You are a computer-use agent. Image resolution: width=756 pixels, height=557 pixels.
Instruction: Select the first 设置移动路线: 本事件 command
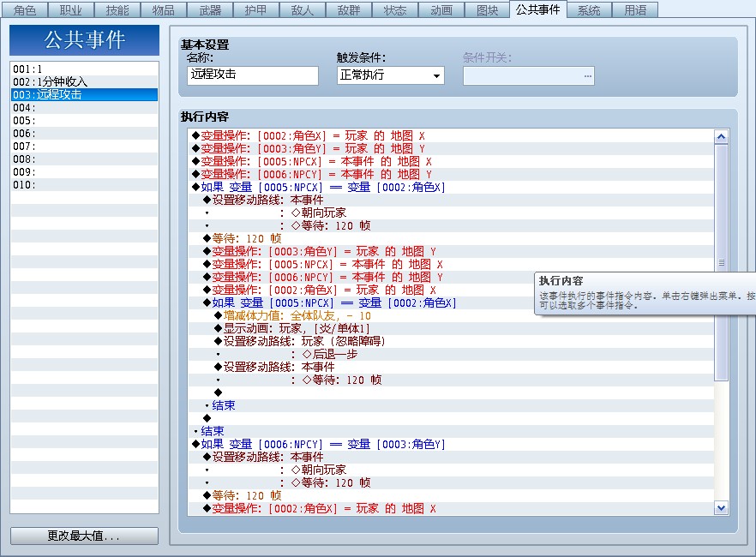point(451,200)
